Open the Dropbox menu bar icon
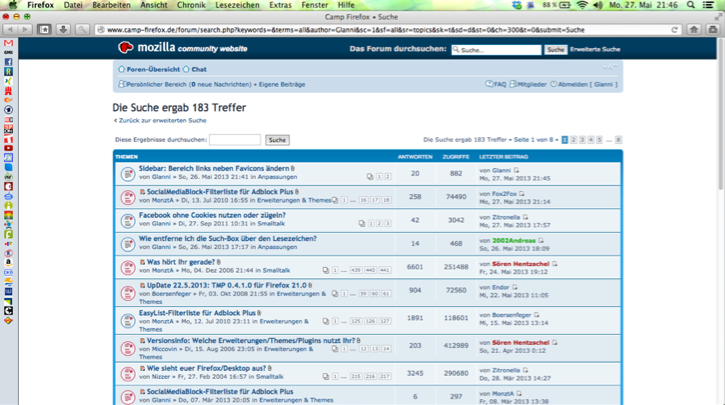Viewport: 725px width, 405px height. 517,5
